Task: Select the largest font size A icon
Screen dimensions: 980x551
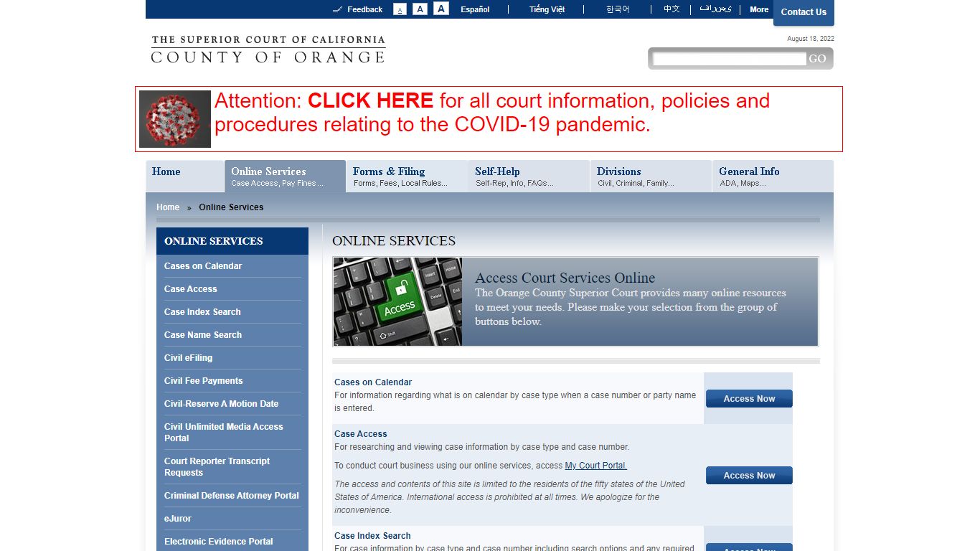Action: click(441, 9)
